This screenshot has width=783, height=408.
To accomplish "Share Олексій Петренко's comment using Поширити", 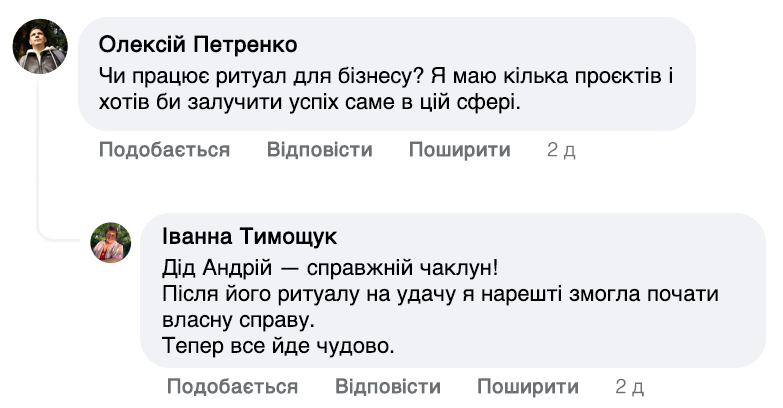I will (x=459, y=150).
